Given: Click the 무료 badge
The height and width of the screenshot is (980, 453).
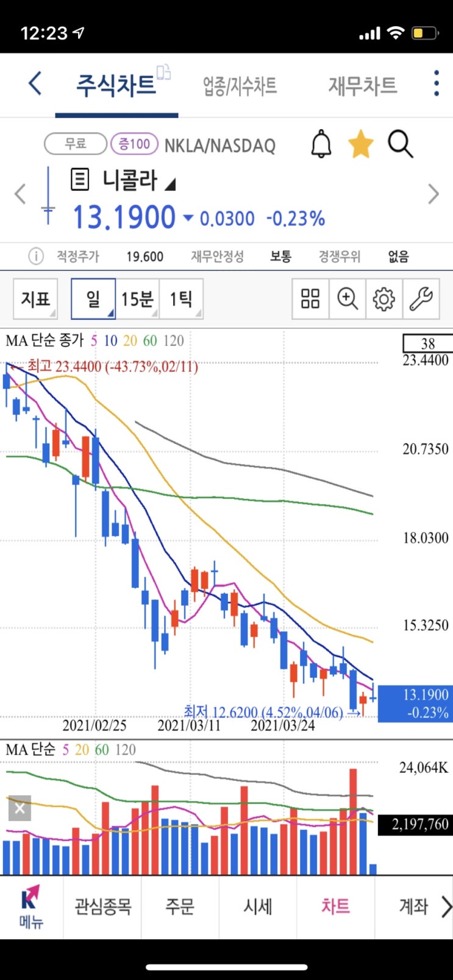Looking at the screenshot, I should pyautogui.click(x=76, y=144).
